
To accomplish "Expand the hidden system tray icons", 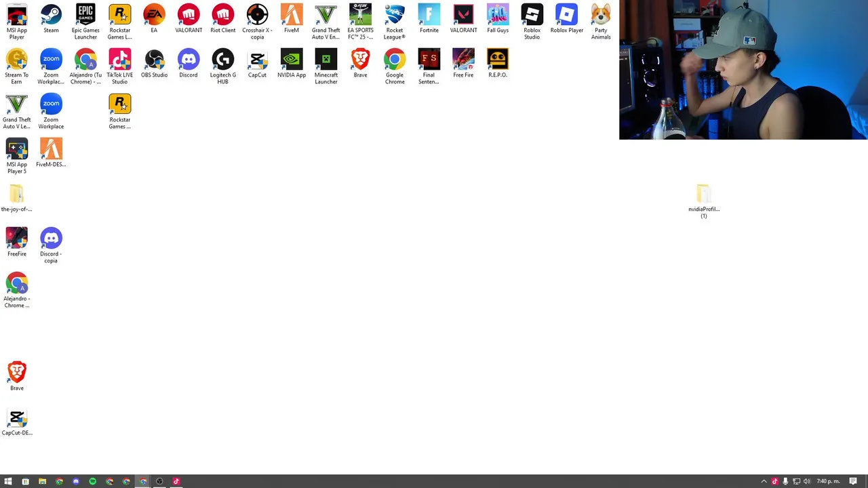I will click(x=764, y=481).
